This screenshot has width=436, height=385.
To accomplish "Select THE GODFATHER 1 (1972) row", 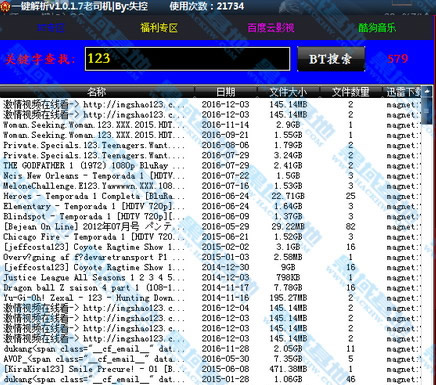I will 211,166.
